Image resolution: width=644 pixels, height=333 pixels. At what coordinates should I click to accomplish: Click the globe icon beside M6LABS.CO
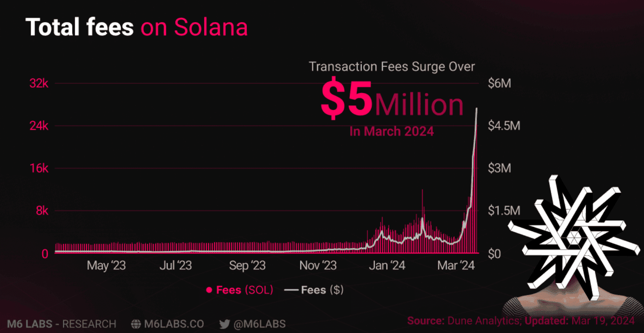coord(136,324)
